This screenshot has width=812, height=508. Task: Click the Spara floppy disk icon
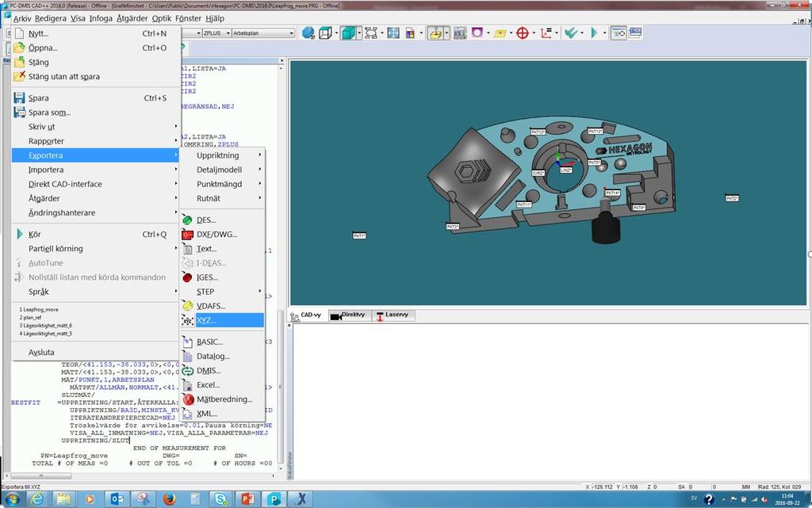pos(20,98)
